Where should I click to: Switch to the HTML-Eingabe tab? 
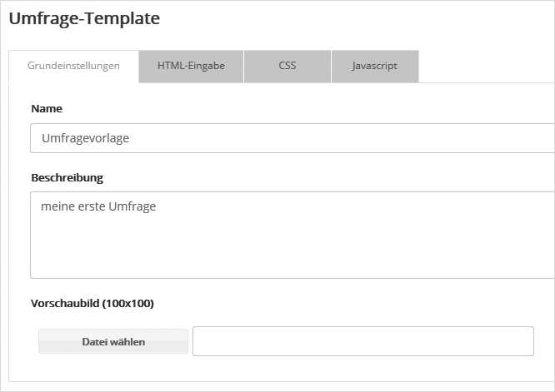point(191,66)
